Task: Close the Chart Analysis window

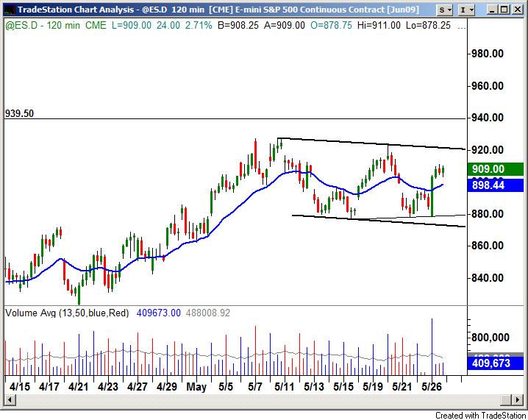Action: coord(517,10)
